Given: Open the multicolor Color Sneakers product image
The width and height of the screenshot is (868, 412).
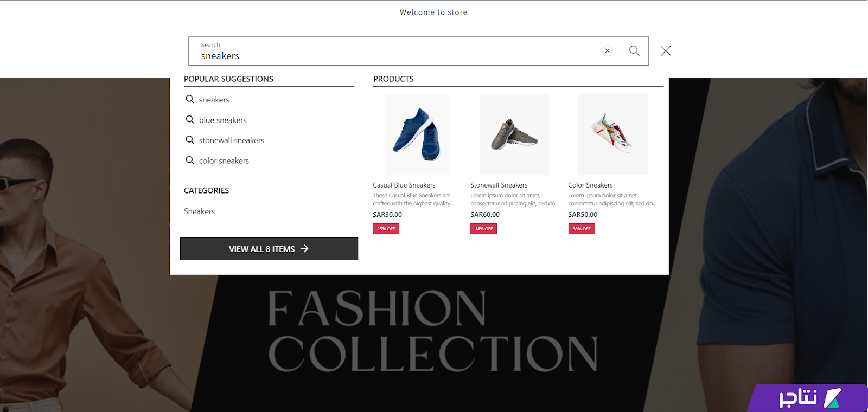Looking at the screenshot, I should (612, 134).
